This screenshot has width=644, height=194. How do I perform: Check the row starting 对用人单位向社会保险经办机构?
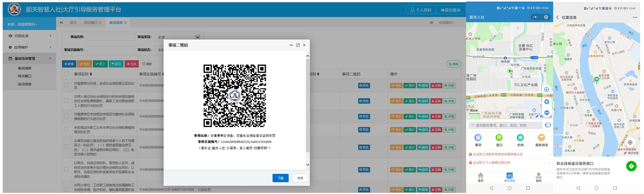[66, 101]
